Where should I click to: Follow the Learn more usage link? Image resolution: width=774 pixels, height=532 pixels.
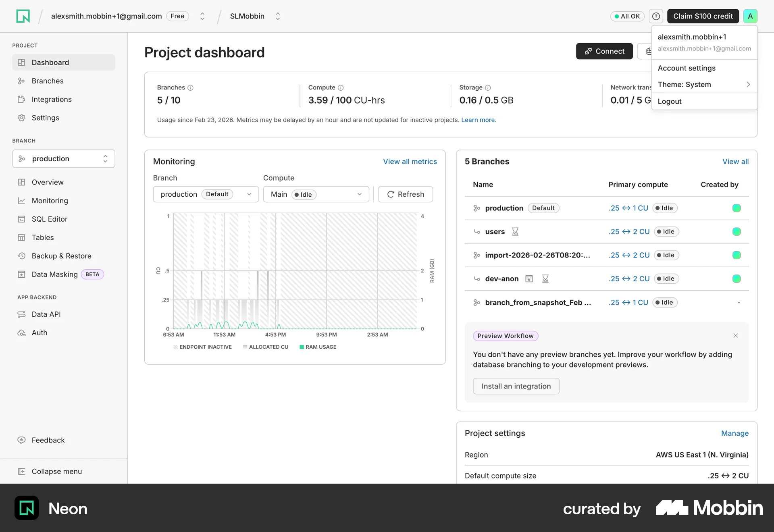pos(479,120)
